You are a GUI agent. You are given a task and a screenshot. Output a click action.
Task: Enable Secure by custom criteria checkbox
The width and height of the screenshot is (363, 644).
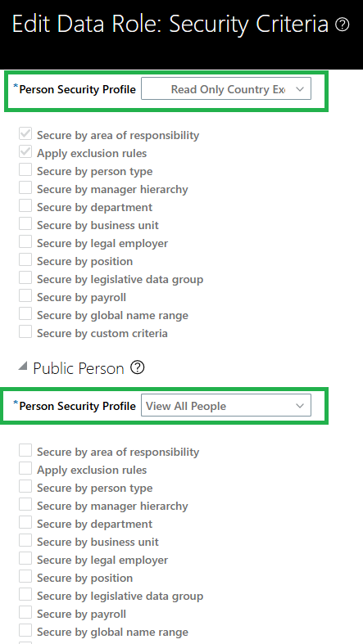pos(25,332)
